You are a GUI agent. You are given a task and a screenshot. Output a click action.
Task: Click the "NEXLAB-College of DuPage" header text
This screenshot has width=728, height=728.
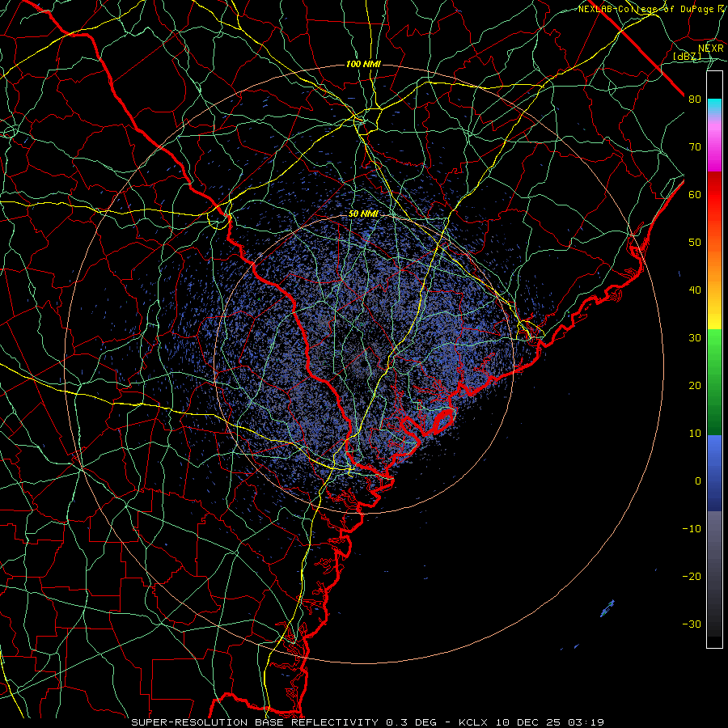coord(647,9)
